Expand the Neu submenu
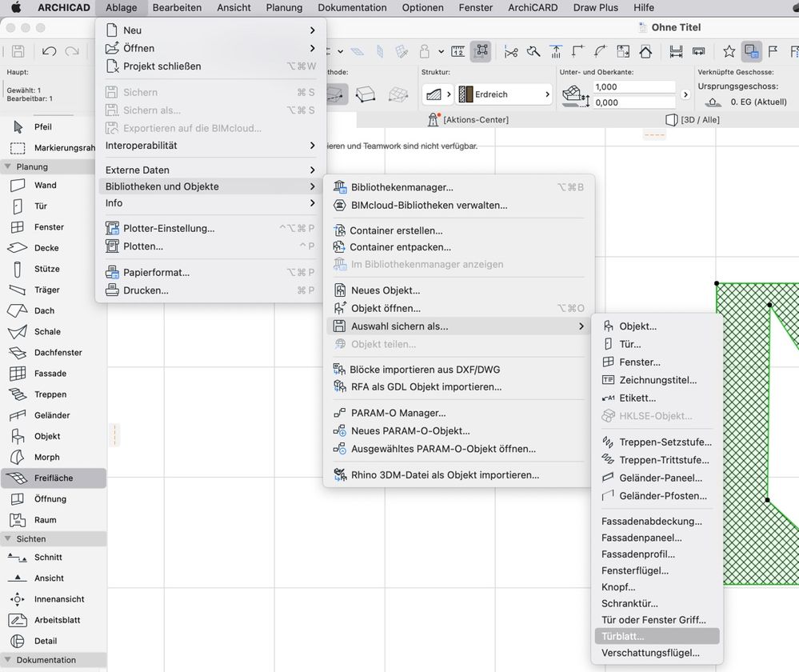799x672 pixels. click(210, 30)
